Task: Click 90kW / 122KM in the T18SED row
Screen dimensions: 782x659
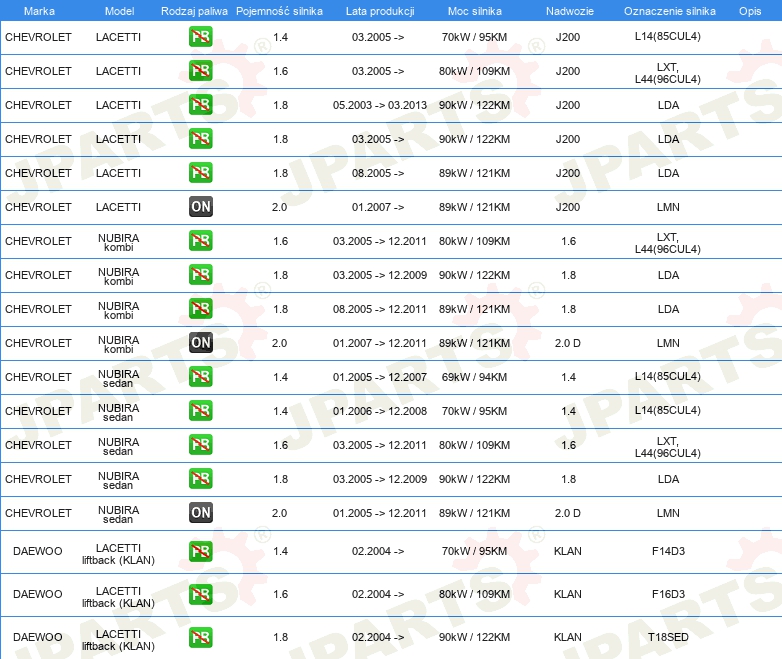Action: coord(474,637)
